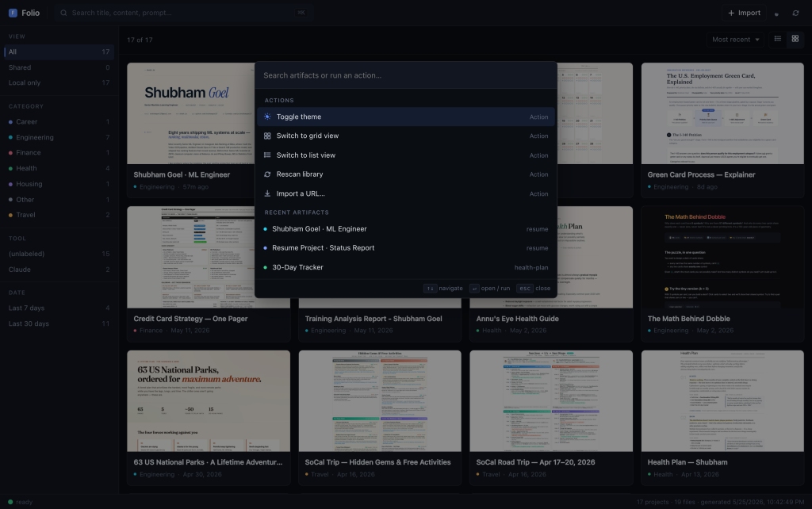Open Green Card Process — Explainer thumbnail
The width and height of the screenshot is (812, 509).
click(722, 113)
